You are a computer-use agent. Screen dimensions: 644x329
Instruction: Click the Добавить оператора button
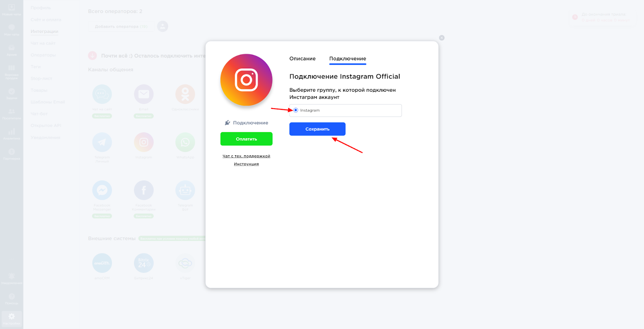(x=121, y=27)
